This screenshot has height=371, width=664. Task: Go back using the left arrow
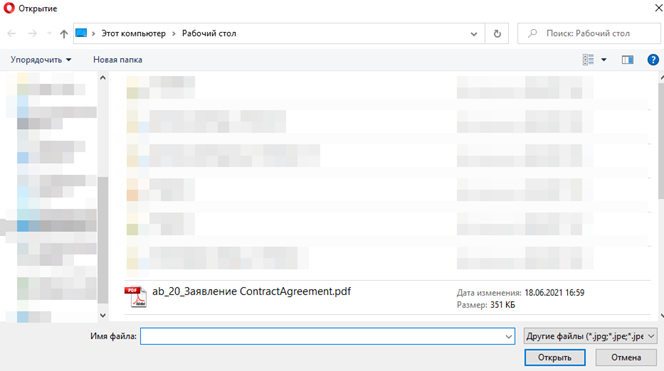coord(12,33)
